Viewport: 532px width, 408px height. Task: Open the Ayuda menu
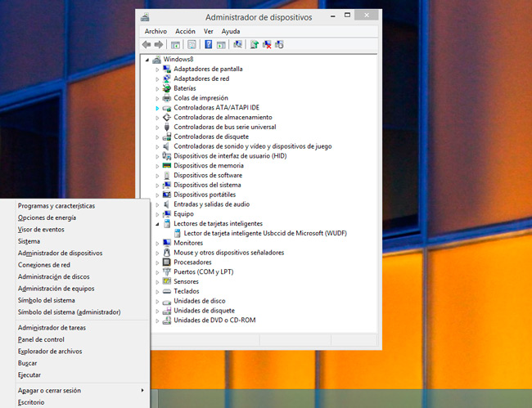[231, 31]
